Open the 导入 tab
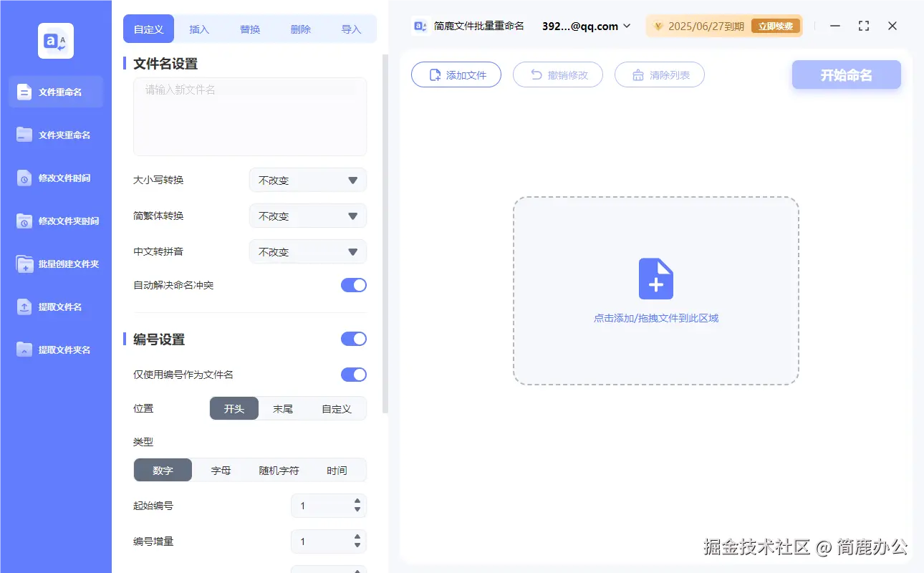 [x=352, y=29]
